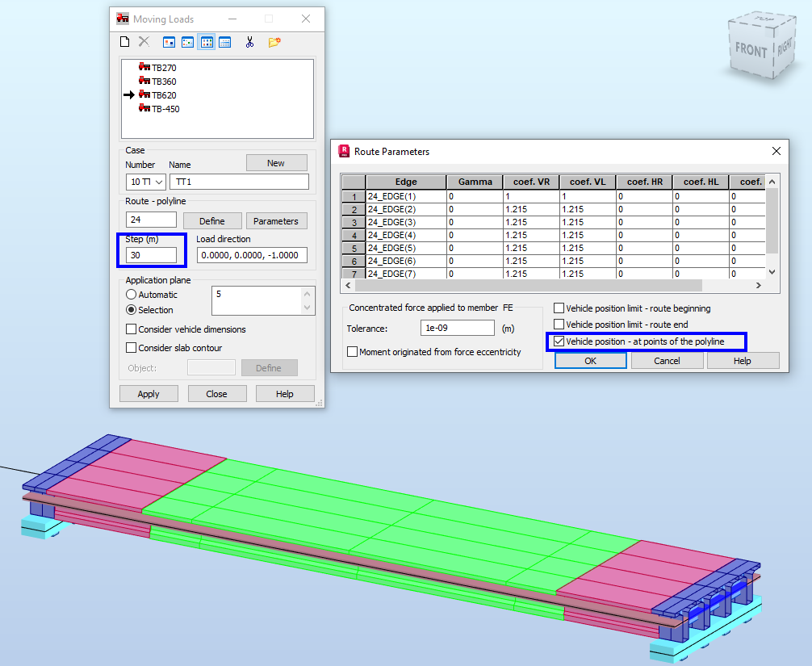Cut vehicle using scissors icon

(x=250, y=41)
